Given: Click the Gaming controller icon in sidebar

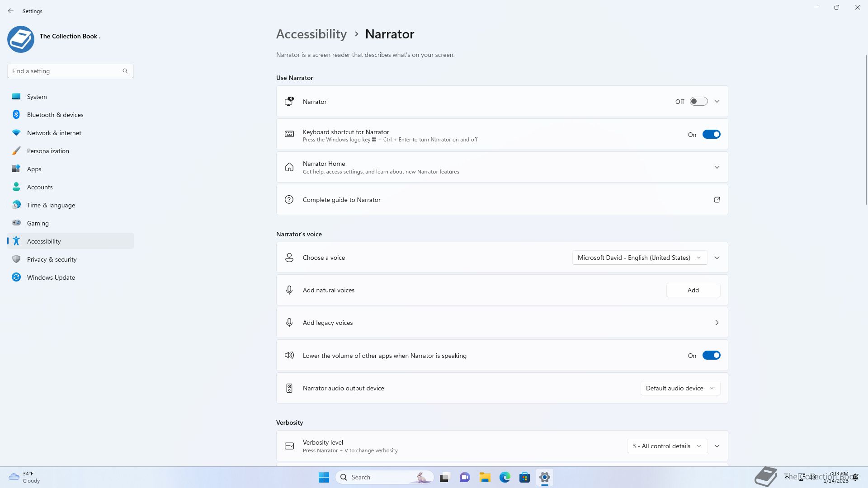Looking at the screenshot, I should pos(16,223).
